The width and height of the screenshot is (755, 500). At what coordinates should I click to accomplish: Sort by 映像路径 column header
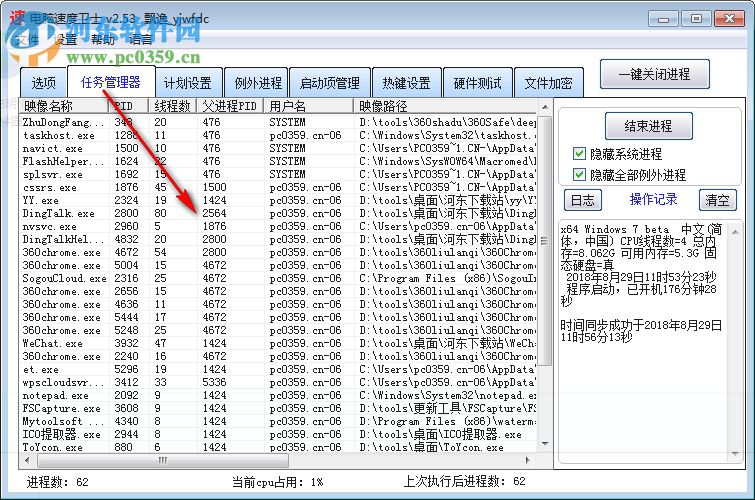tap(445, 106)
